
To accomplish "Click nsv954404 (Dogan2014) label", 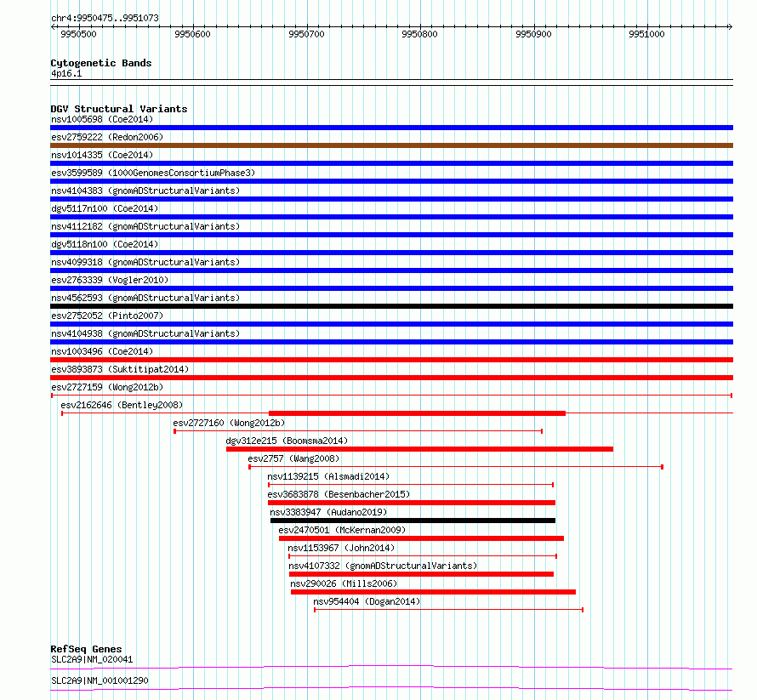I will pos(367,601).
